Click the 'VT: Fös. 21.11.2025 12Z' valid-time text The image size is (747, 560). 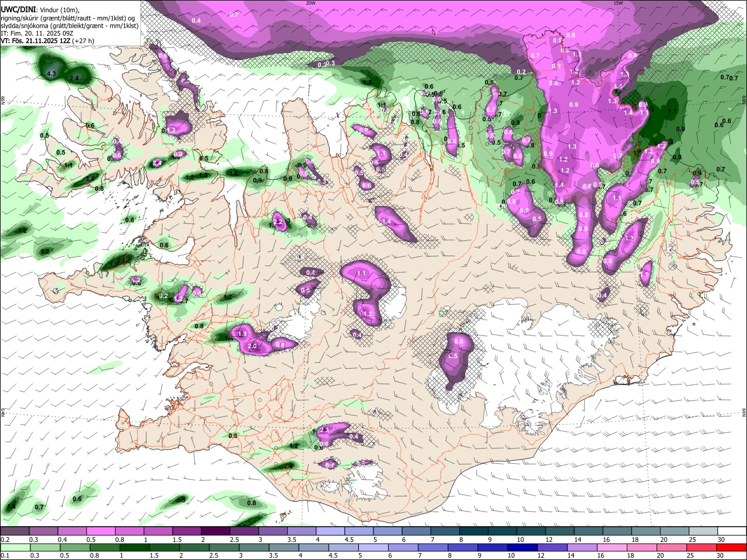(x=36, y=41)
